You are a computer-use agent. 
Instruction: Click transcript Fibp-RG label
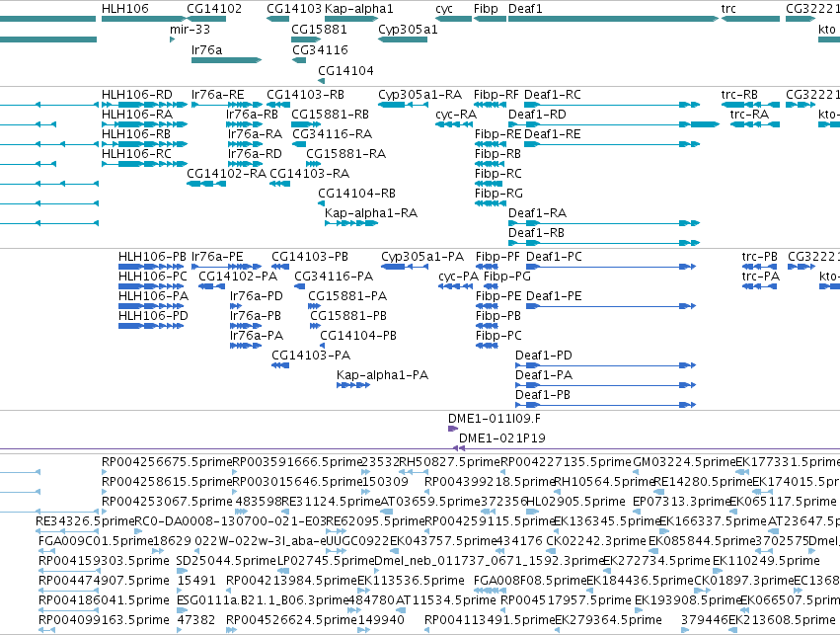click(498, 194)
